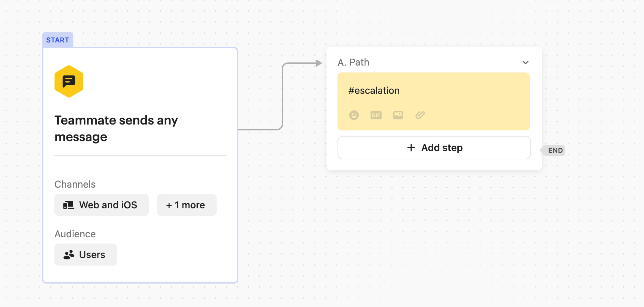644x307 pixels.
Task: Open the Web and iOS channel chip
Action: pos(102,205)
